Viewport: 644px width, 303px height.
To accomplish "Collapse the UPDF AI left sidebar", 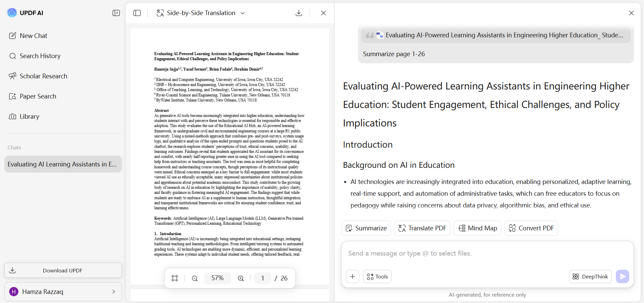I will 116,13.
